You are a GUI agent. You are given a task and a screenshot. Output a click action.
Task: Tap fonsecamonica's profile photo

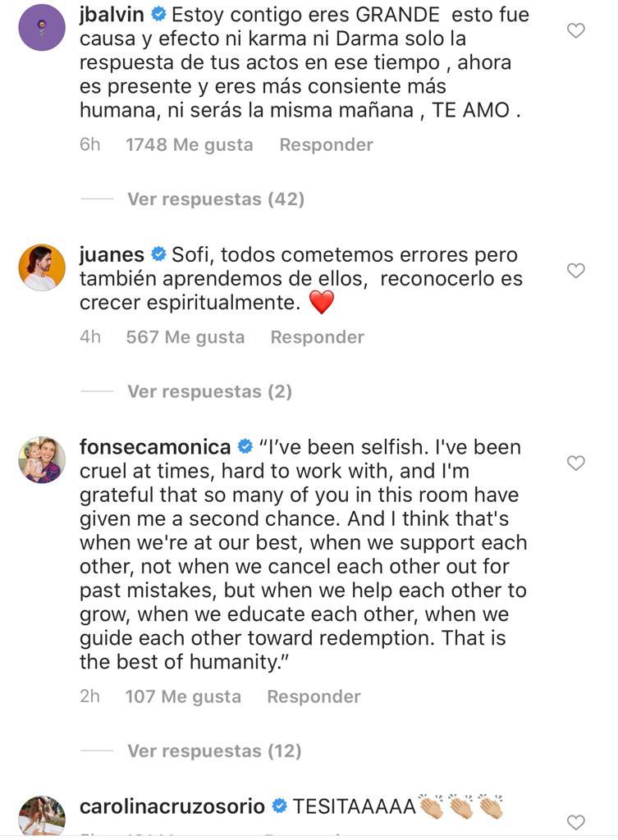pyautogui.click(x=42, y=460)
